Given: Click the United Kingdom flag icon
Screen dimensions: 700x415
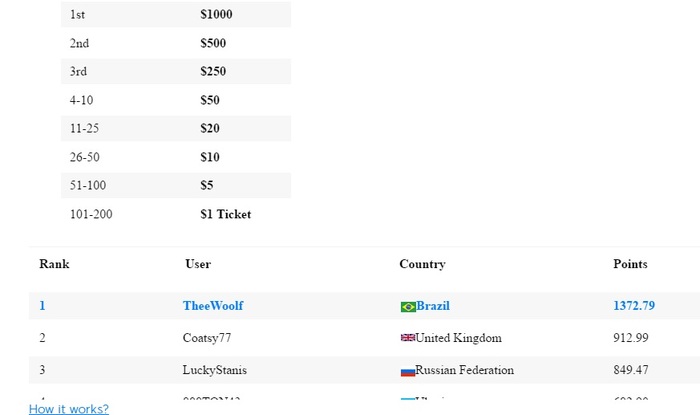Looking at the screenshot, I should click(407, 338).
